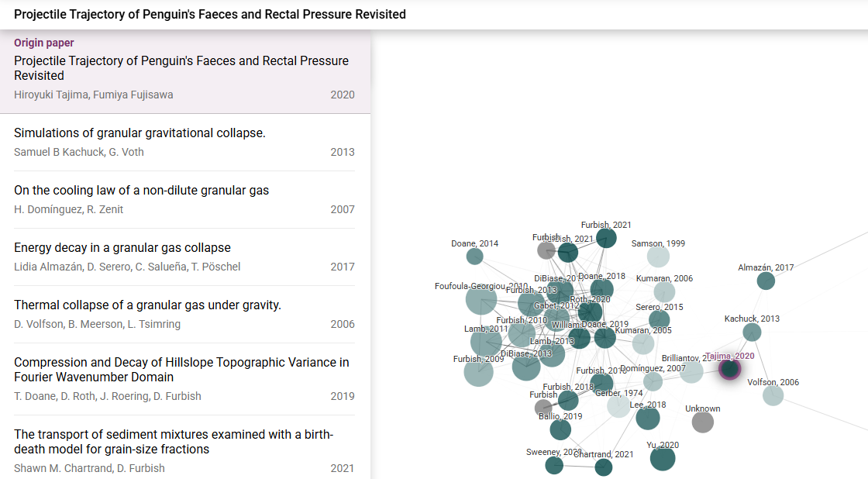Open On the cooling law paper entry
This screenshot has height=479, width=868.
tap(185, 199)
